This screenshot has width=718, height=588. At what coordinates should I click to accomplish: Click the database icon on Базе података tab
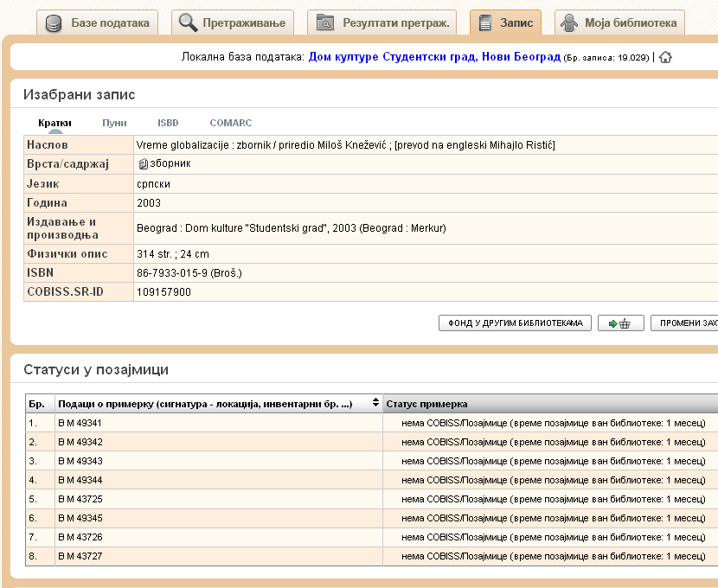pyautogui.click(x=56, y=23)
